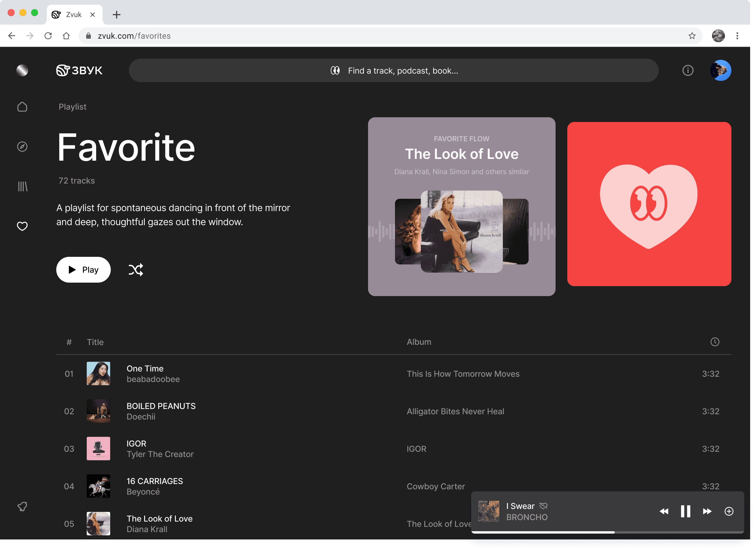Seek on the player progress bar
The image size is (756, 550).
click(x=607, y=532)
